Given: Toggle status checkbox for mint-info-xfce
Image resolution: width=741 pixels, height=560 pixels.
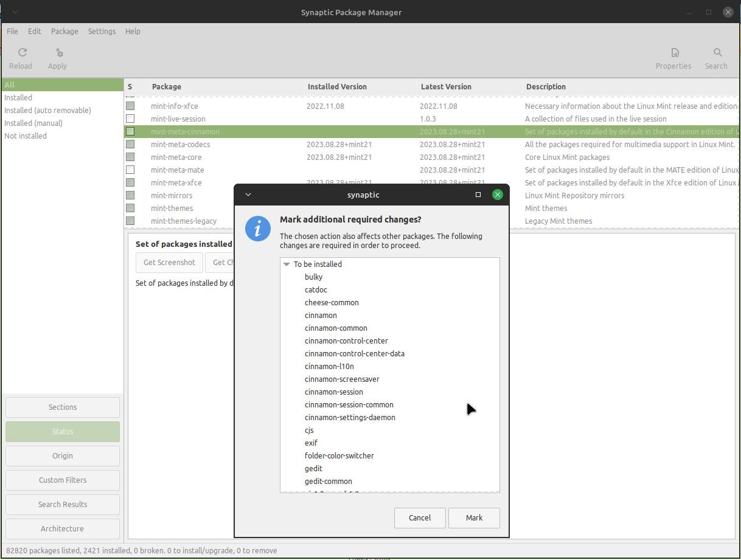Looking at the screenshot, I should (x=130, y=106).
